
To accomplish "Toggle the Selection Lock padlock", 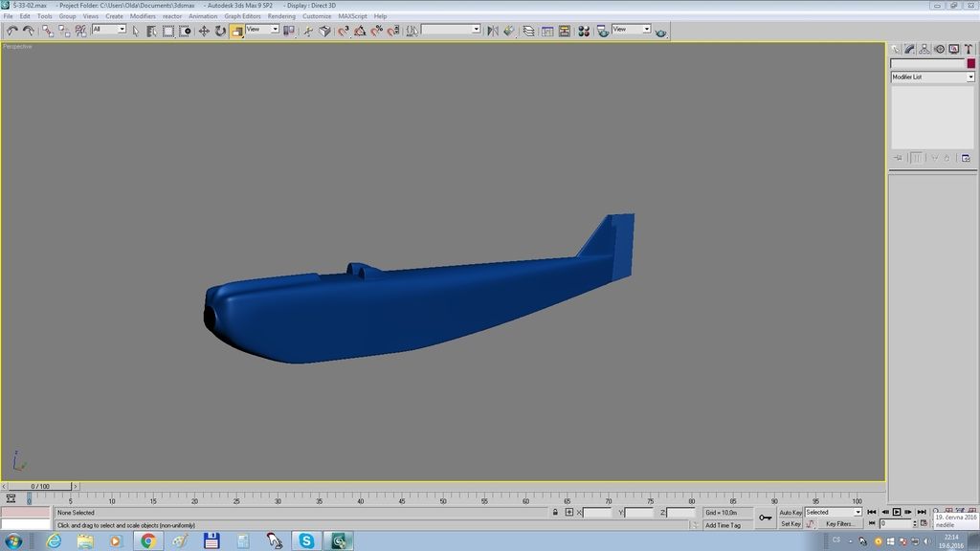I will [555, 513].
